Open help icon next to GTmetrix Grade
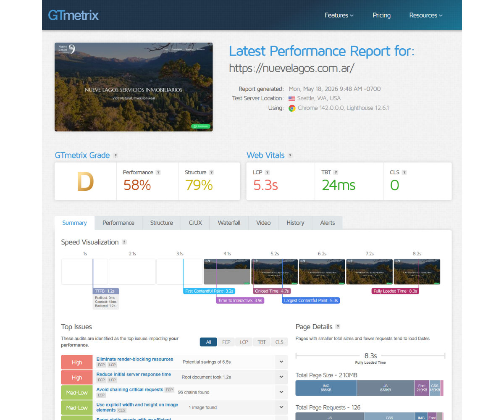The height and width of the screenshot is (420, 504). [x=115, y=156]
